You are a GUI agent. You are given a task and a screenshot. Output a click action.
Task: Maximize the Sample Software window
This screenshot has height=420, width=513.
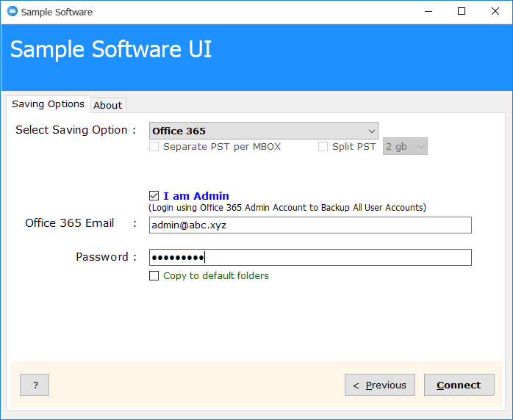(462, 12)
